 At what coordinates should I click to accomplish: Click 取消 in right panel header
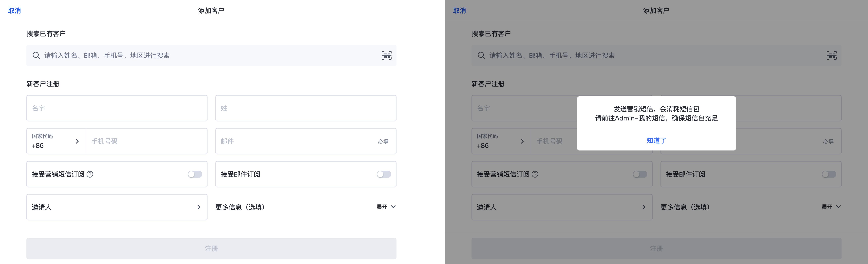tap(460, 11)
